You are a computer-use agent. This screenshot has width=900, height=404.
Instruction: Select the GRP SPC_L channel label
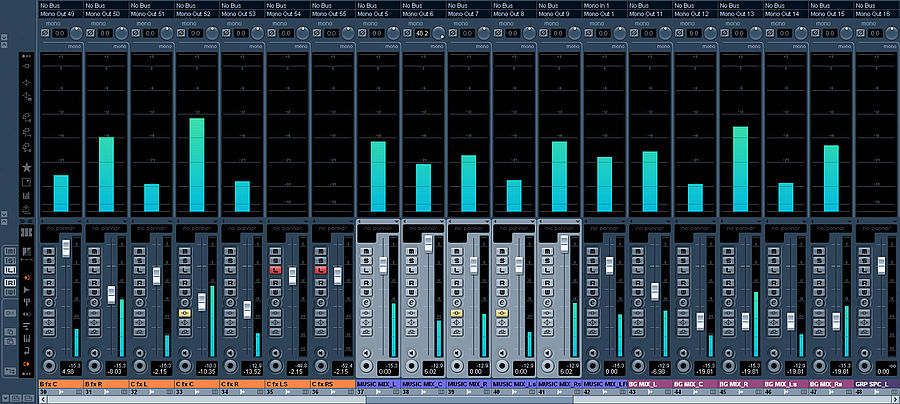pyautogui.click(x=877, y=383)
